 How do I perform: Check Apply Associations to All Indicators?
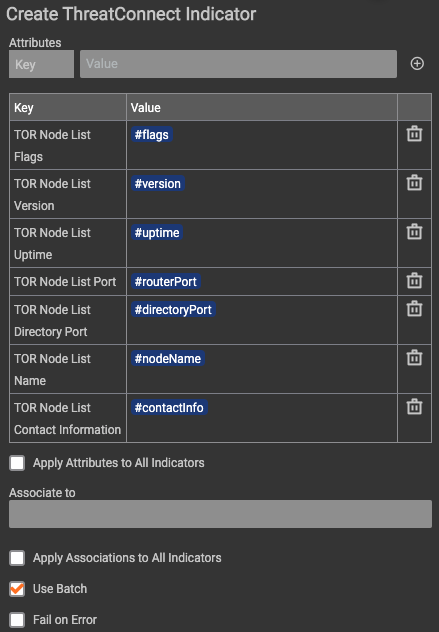[x=17, y=558]
